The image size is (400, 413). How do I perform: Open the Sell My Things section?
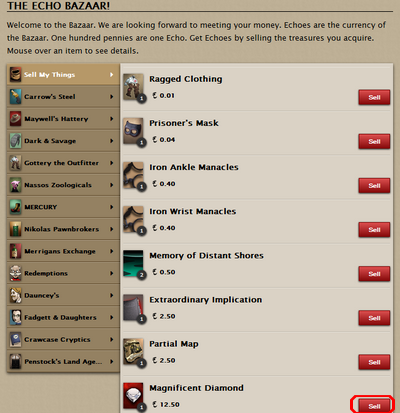point(63,75)
